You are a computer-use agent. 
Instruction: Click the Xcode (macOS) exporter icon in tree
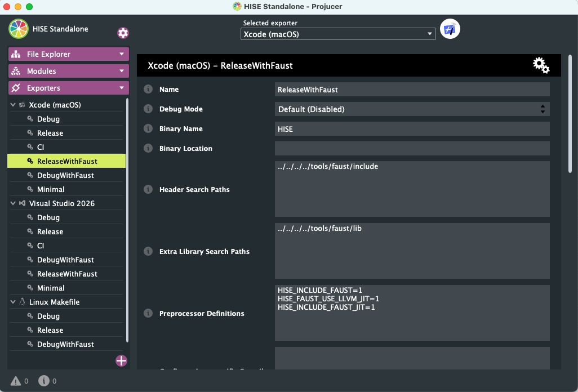click(x=22, y=105)
